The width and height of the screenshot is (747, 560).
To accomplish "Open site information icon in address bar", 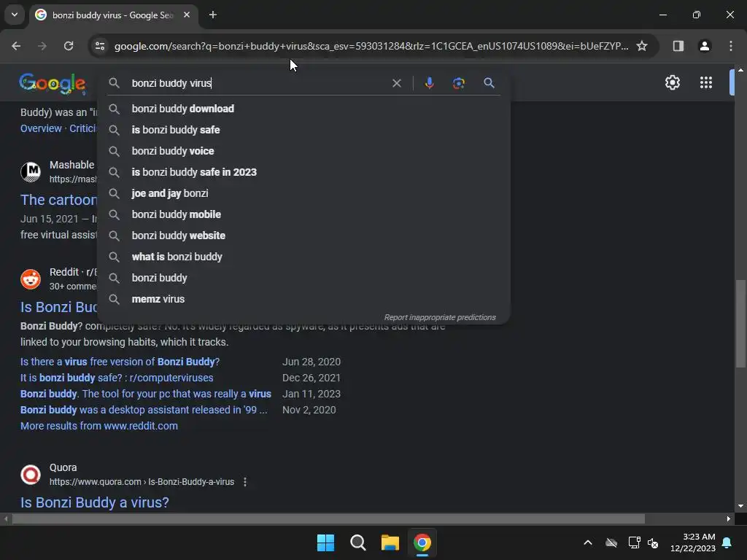I will click(x=100, y=46).
